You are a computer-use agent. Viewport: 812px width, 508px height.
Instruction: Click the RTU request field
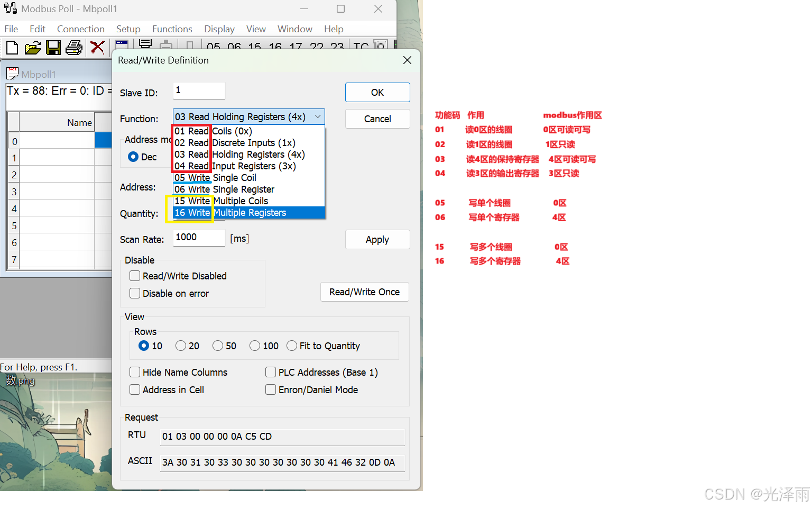tap(282, 437)
